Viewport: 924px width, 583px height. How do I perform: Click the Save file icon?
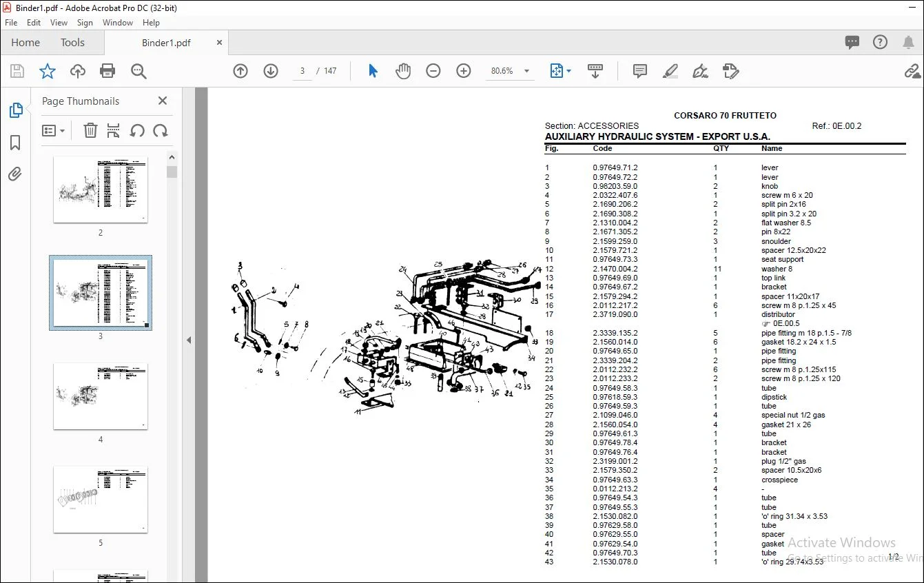[x=17, y=71]
